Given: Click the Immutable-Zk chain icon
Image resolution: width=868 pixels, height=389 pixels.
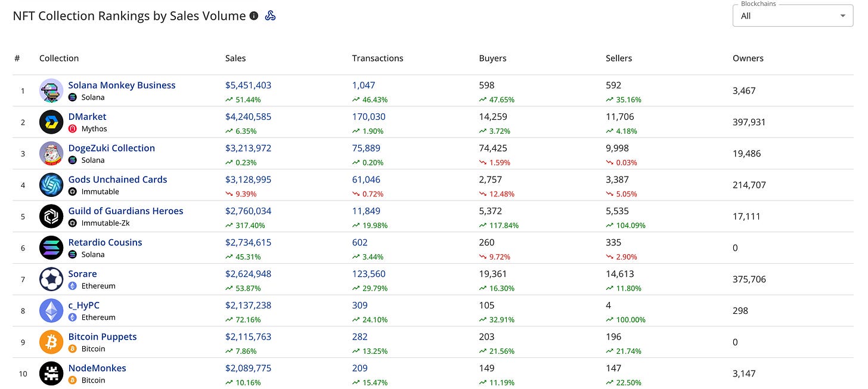Looking at the screenshot, I should tap(73, 223).
